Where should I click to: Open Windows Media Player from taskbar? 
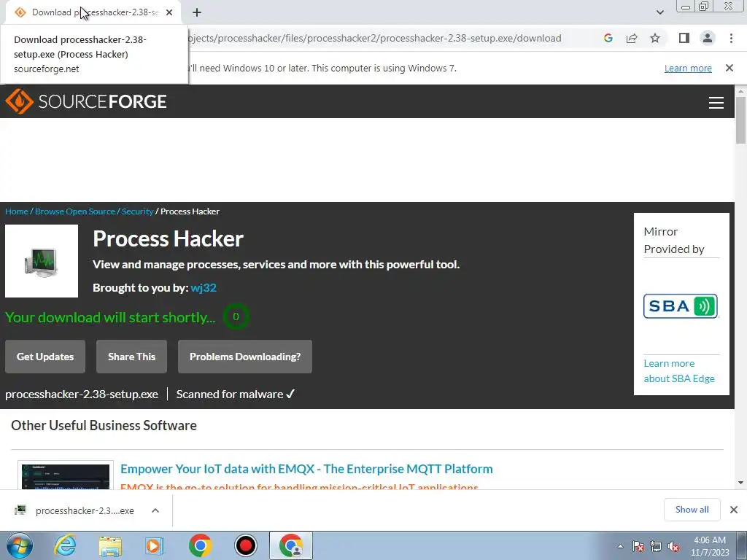pos(155,546)
